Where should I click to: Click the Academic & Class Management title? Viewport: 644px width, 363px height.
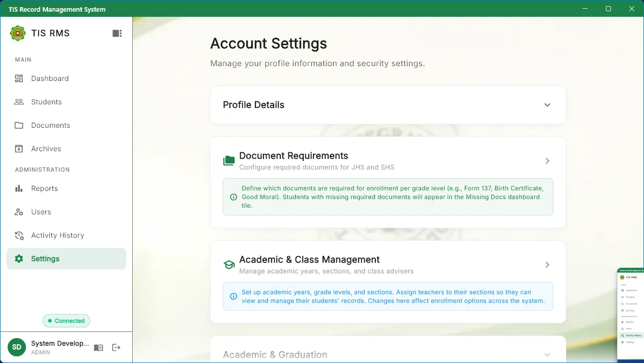(309, 260)
